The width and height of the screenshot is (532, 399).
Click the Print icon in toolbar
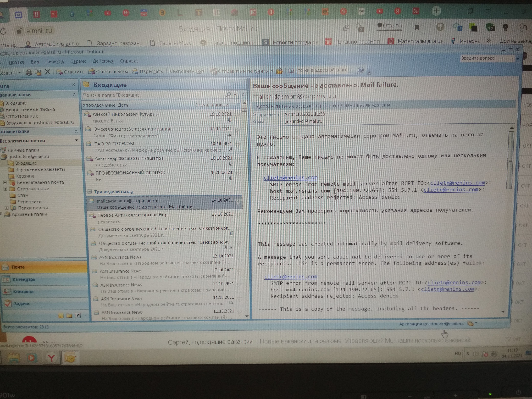tap(29, 72)
